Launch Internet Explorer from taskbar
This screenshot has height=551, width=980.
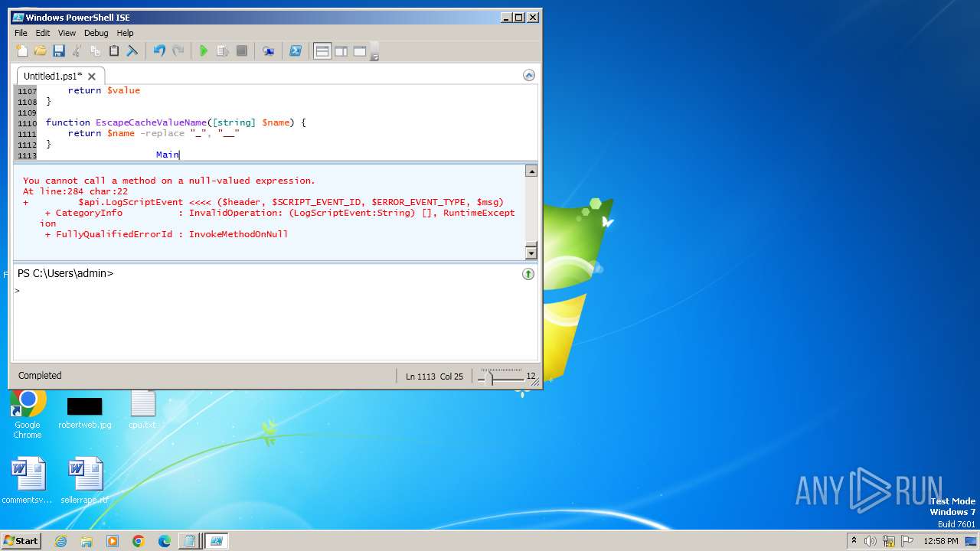click(60, 541)
